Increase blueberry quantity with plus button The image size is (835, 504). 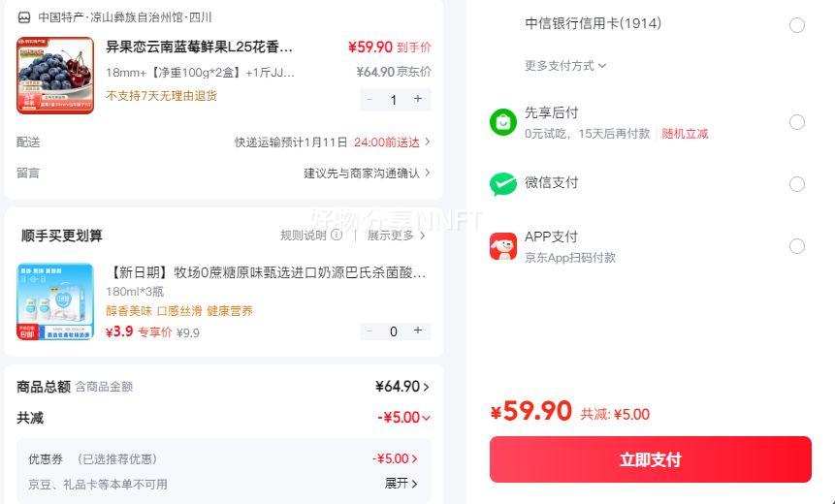pyautogui.click(x=418, y=99)
